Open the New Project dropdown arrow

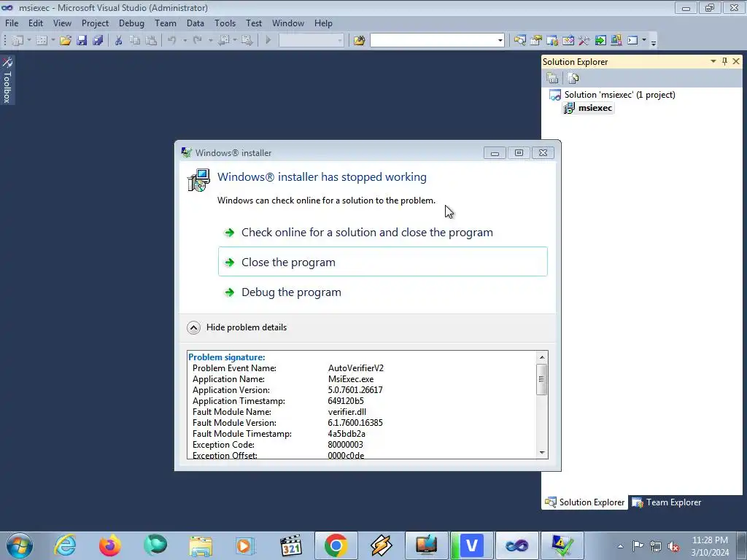[x=28, y=41]
